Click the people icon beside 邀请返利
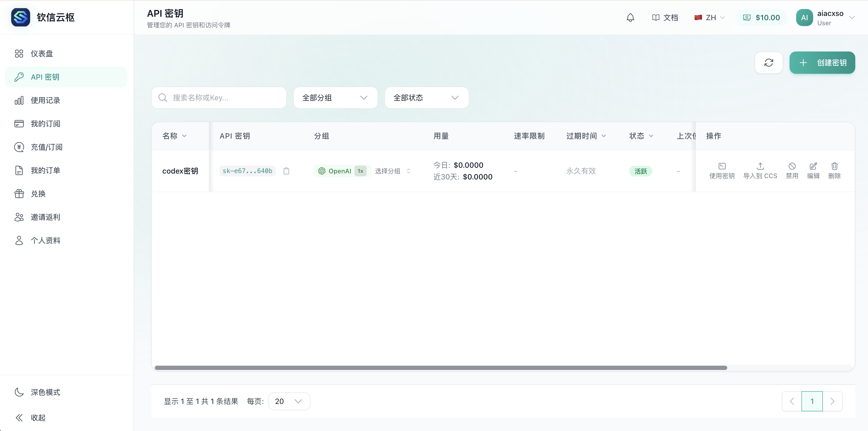 click(19, 217)
